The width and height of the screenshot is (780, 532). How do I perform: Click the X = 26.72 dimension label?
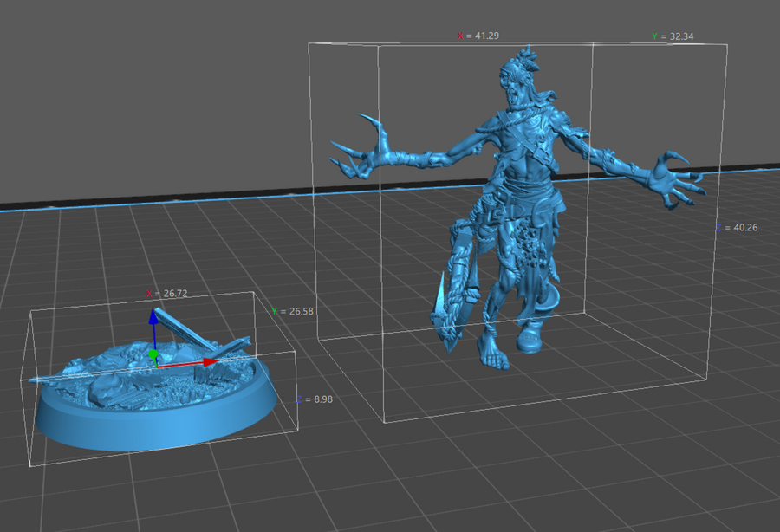pyautogui.click(x=167, y=294)
